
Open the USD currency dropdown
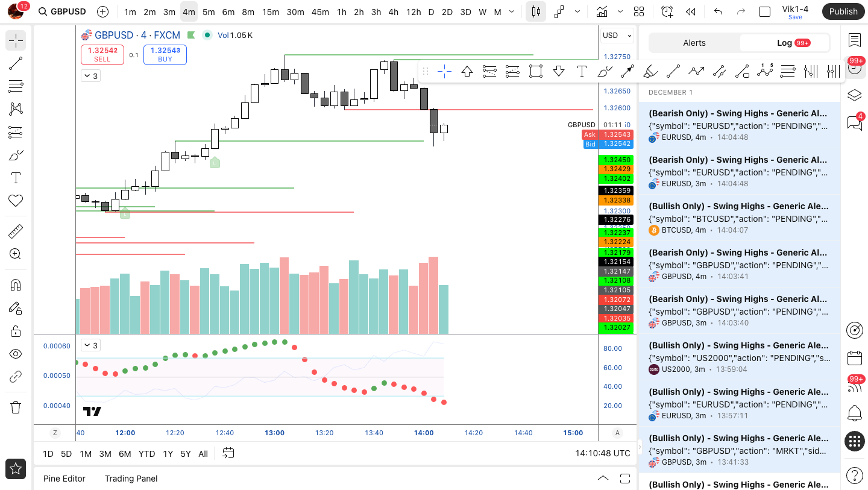point(617,36)
